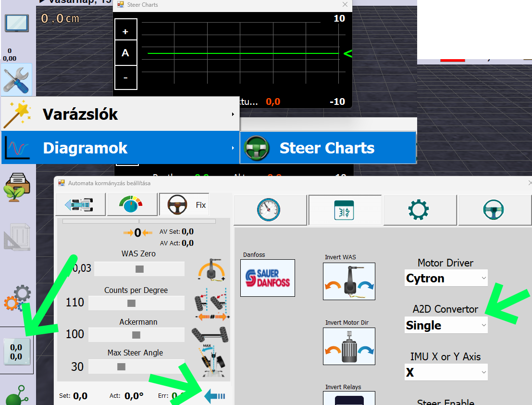This screenshot has height=405, width=532.
Task: Click the plus zoom button on chart
Action: click(x=125, y=32)
